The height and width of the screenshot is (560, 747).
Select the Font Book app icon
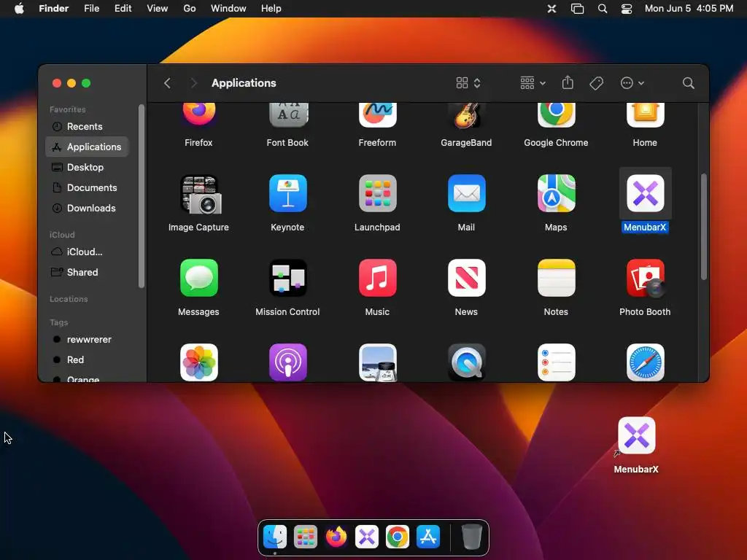[287, 115]
